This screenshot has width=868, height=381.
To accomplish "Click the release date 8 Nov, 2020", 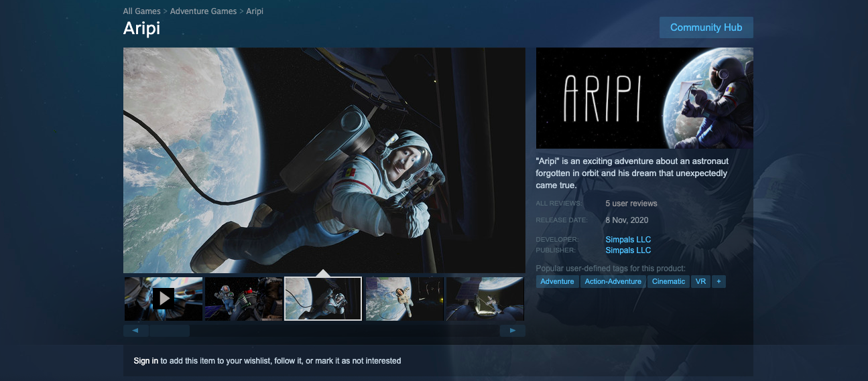I will point(627,220).
